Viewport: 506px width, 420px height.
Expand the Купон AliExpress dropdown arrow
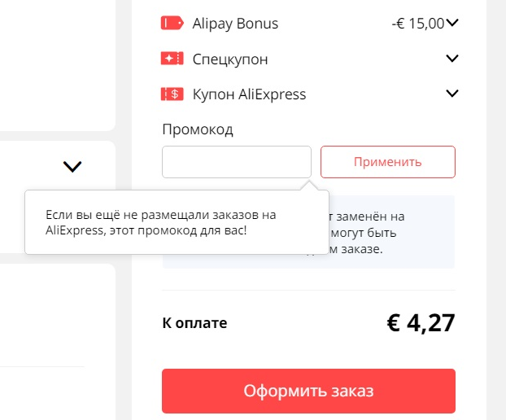tap(452, 94)
